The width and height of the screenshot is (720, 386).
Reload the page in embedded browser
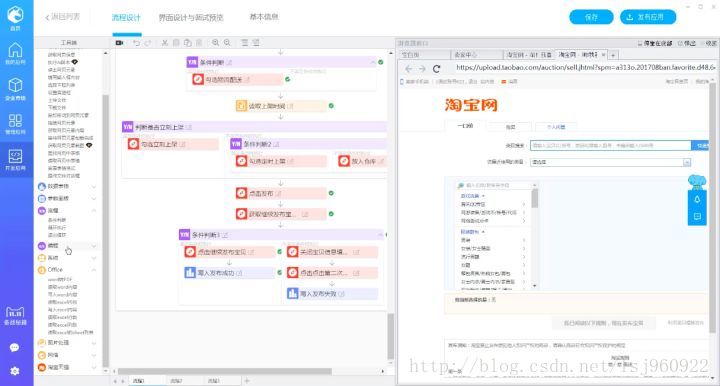[436, 69]
